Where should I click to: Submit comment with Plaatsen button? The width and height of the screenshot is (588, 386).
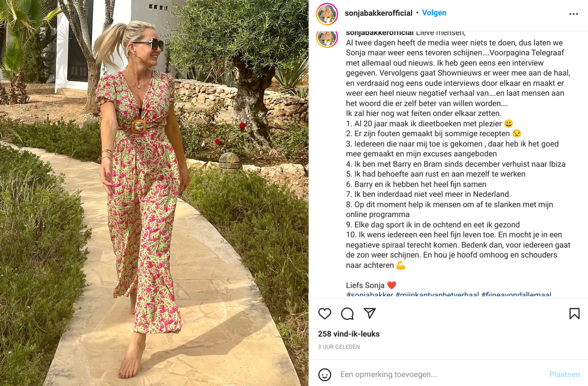click(x=564, y=374)
